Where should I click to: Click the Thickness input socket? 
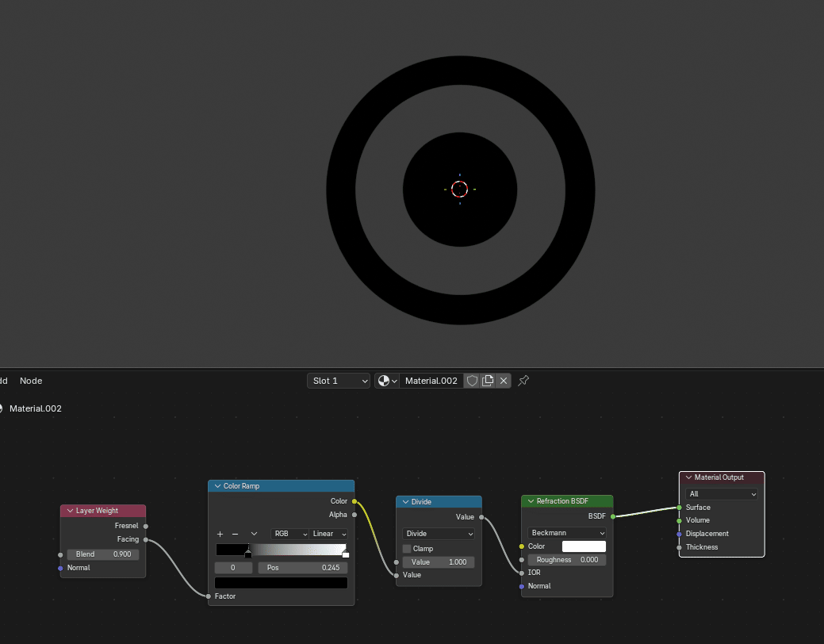click(680, 548)
